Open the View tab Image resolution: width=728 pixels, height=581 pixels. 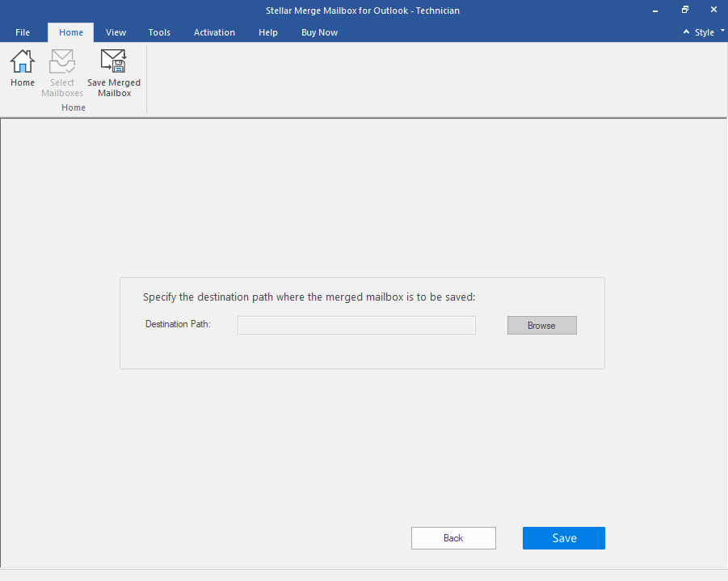(116, 32)
